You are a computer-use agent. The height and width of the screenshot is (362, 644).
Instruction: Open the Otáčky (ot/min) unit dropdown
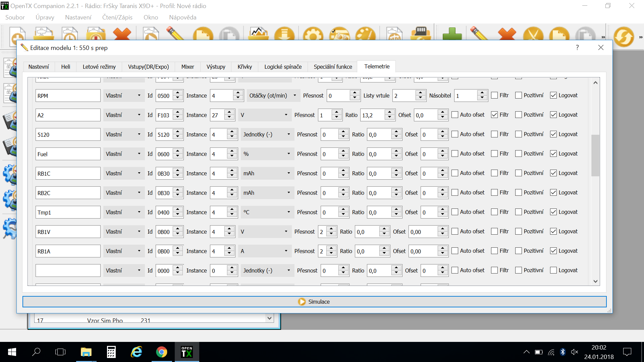pos(273,96)
